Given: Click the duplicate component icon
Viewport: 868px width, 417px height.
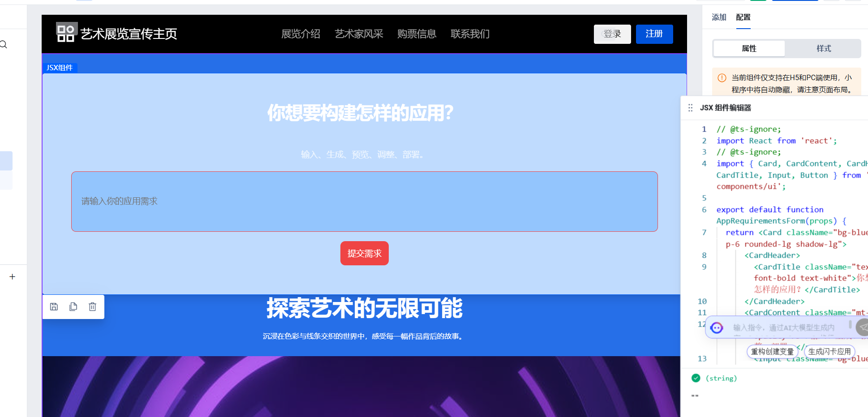Looking at the screenshot, I should pos(73,306).
